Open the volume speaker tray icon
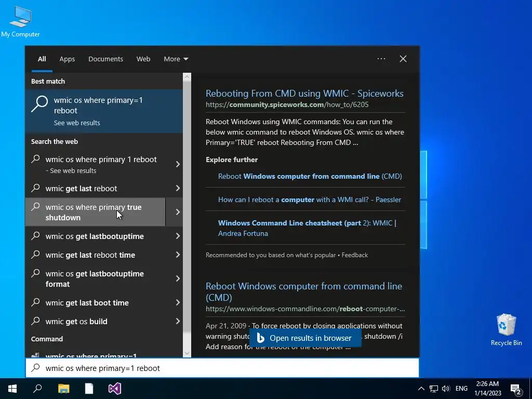 click(446, 389)
